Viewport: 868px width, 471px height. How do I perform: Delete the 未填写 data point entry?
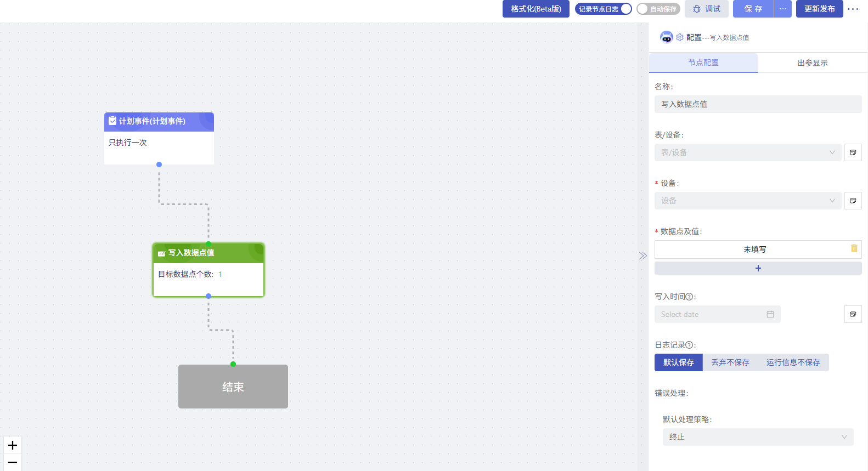point(854,249)
